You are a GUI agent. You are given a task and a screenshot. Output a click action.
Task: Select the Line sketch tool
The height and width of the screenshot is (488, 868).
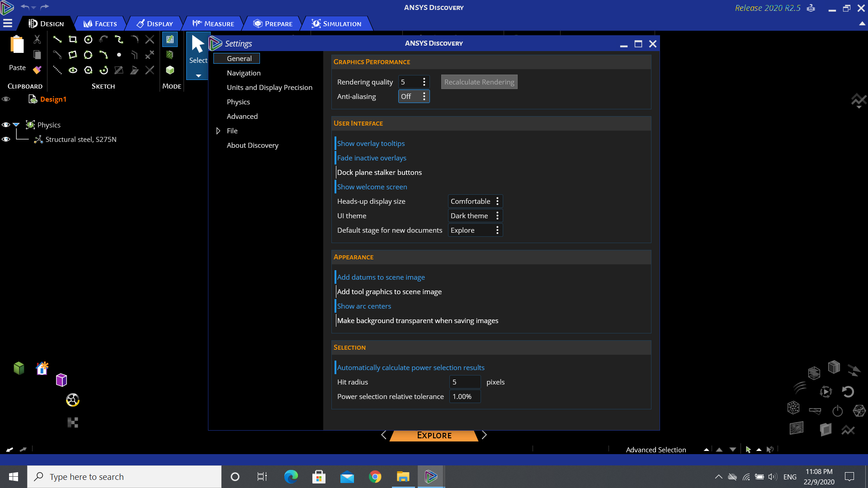tap(57, 40)
